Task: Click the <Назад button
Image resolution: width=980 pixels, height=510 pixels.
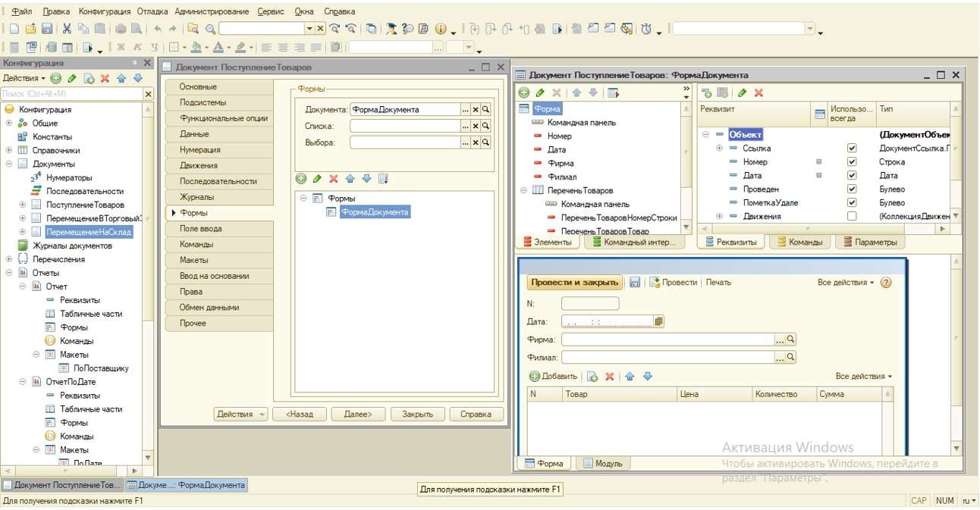Action: [299, 415]
